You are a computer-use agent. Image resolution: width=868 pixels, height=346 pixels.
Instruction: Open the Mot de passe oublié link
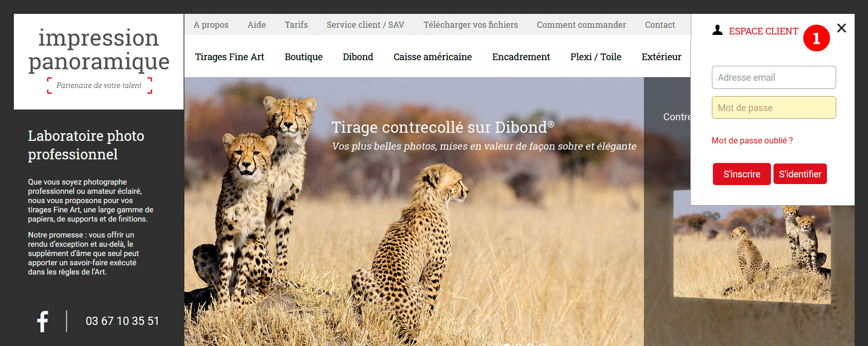coord(752,140)
